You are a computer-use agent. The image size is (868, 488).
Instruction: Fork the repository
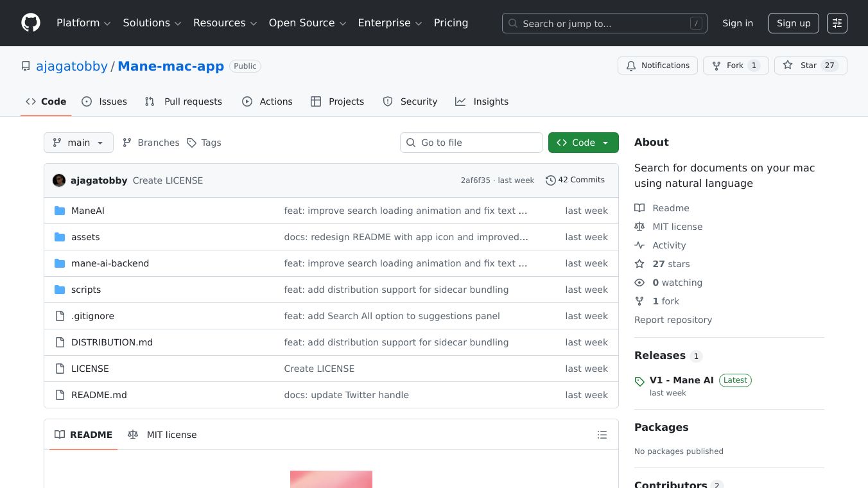[x=736, y=65]
